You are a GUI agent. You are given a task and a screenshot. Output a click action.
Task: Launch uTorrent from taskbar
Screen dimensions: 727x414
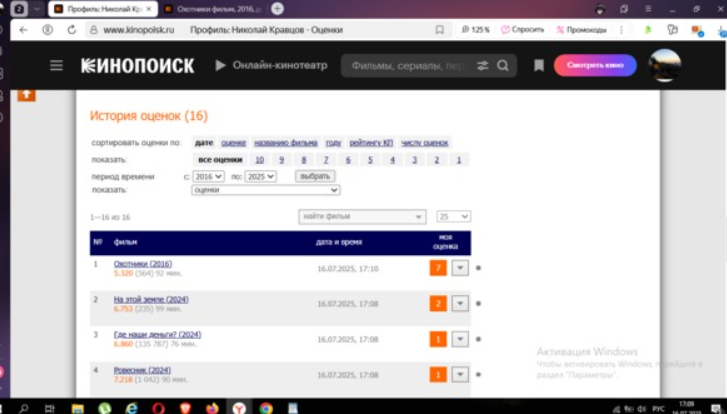tap(105, 408)
